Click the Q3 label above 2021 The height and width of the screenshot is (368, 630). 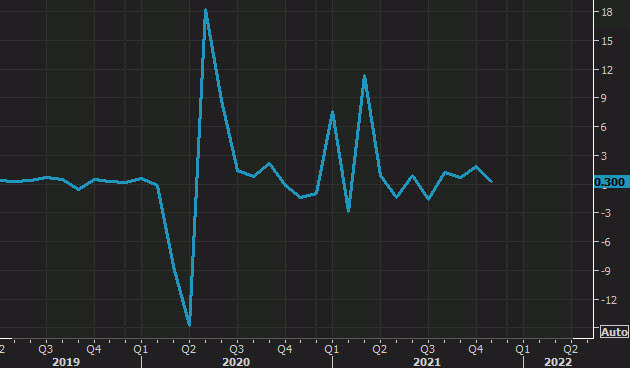pyautogui.click(x=428, y=349)
